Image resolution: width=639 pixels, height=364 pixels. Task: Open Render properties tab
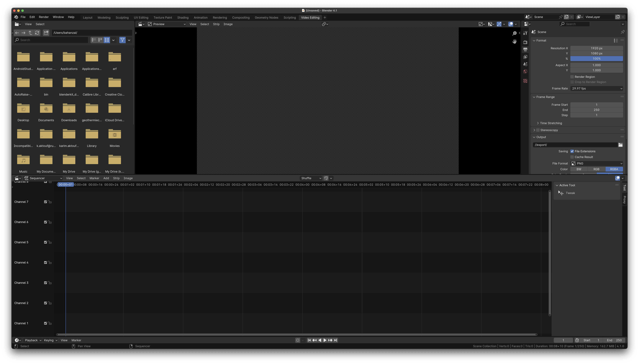pos(525,42)
